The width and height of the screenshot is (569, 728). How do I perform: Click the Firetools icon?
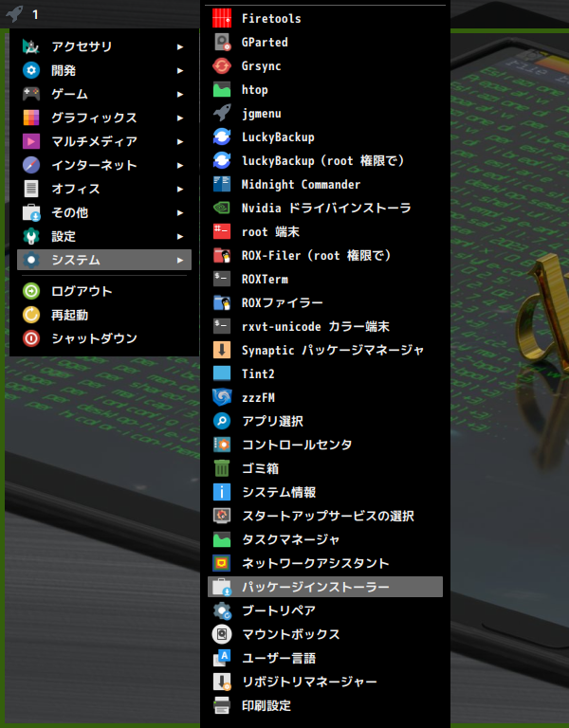222,19
